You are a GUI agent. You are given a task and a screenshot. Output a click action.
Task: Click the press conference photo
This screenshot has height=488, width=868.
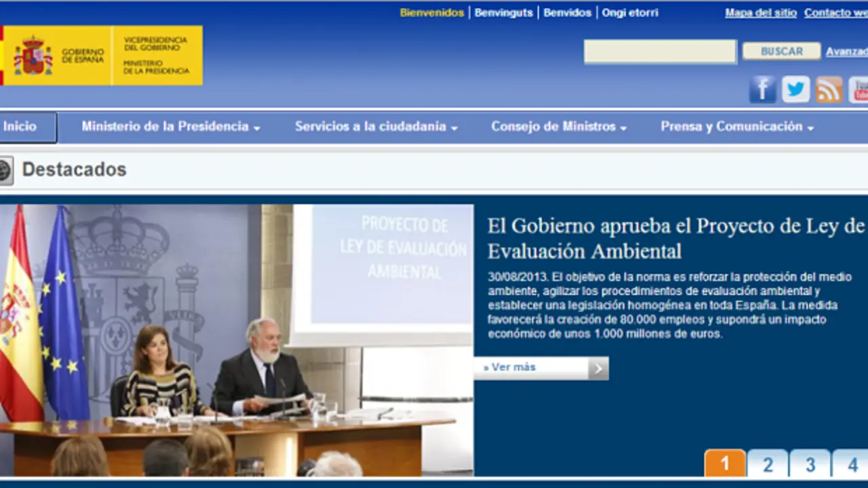pyautogui.click(x=237, y=340)
